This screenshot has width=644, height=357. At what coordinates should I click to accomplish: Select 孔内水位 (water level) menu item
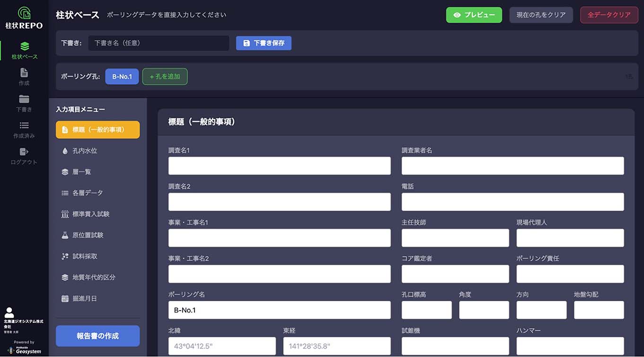[86, 151]
